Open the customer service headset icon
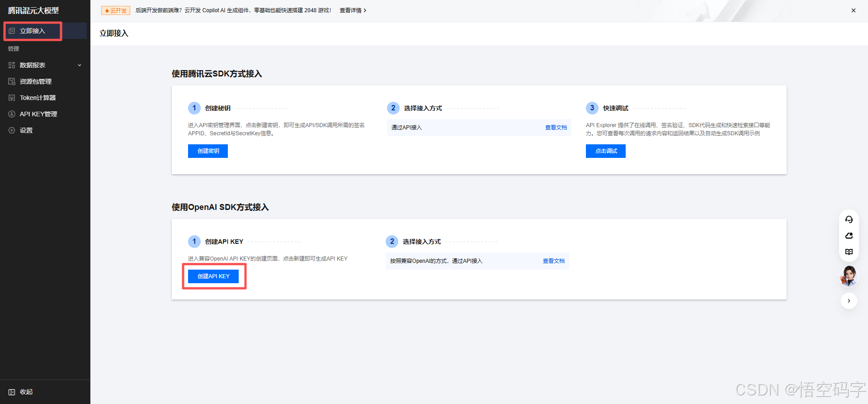 (849, 219)
